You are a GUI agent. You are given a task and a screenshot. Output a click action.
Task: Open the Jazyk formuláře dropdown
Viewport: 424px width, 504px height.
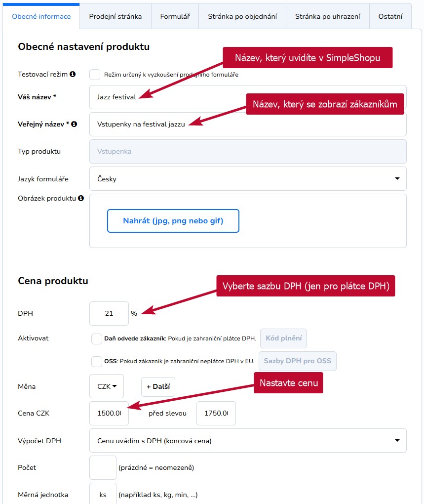point(248,179)
